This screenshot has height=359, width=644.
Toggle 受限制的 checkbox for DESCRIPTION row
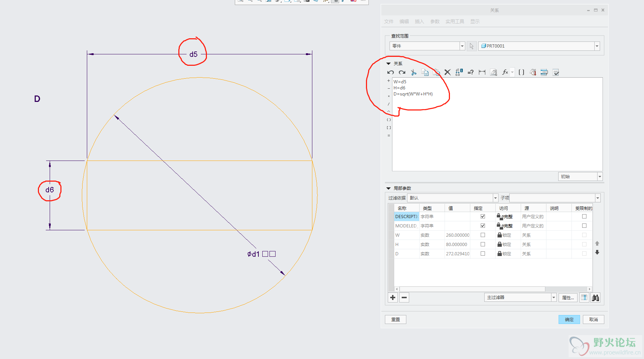click(x=584, y=216)
